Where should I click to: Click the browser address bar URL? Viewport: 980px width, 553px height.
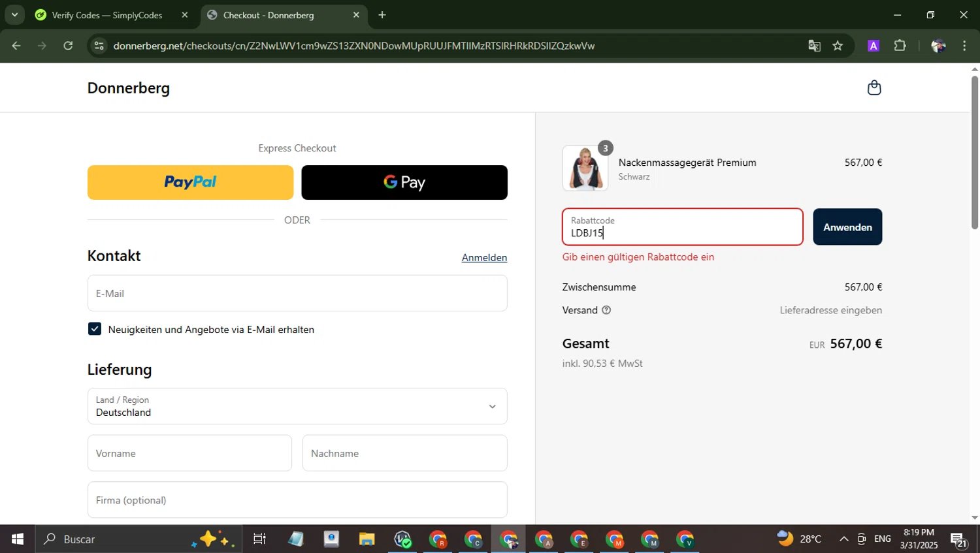click(x=353, y=46)
